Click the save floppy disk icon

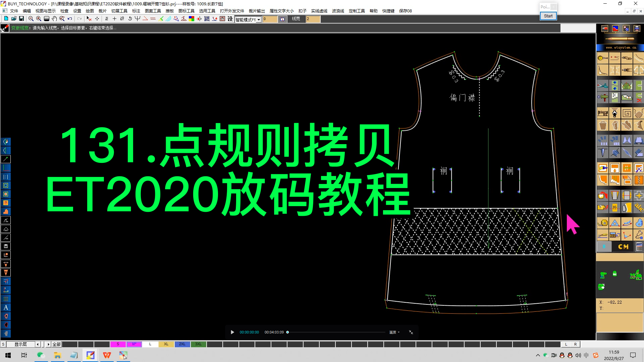(x=21, y=19)
